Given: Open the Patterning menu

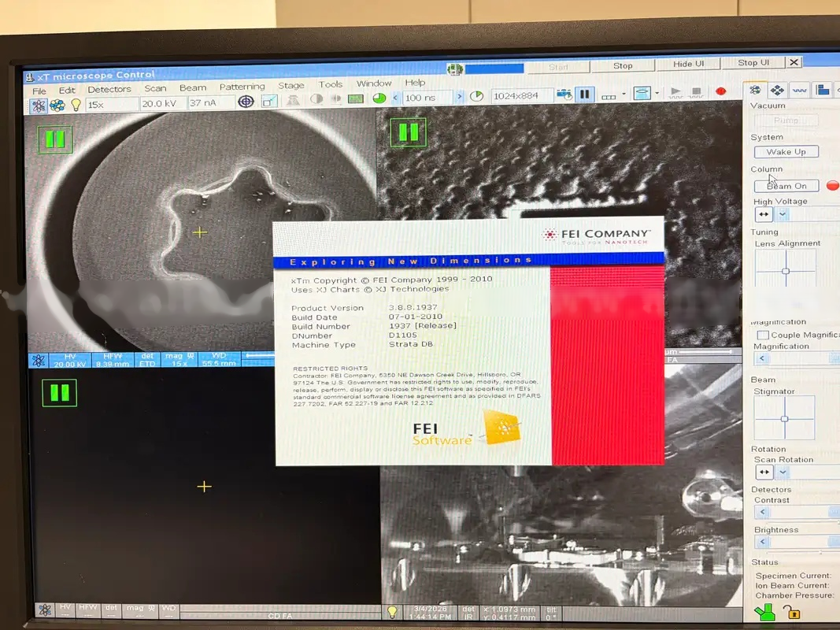Looking at the screenshot, I should click(242, 87).
